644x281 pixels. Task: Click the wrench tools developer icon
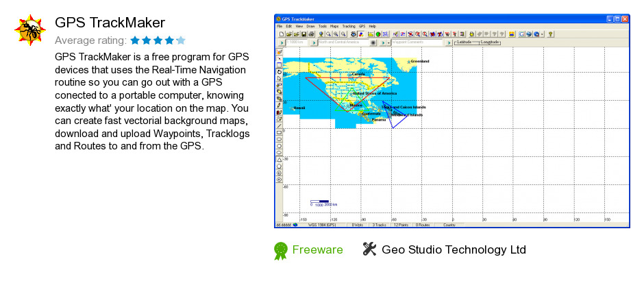point(370,249)
